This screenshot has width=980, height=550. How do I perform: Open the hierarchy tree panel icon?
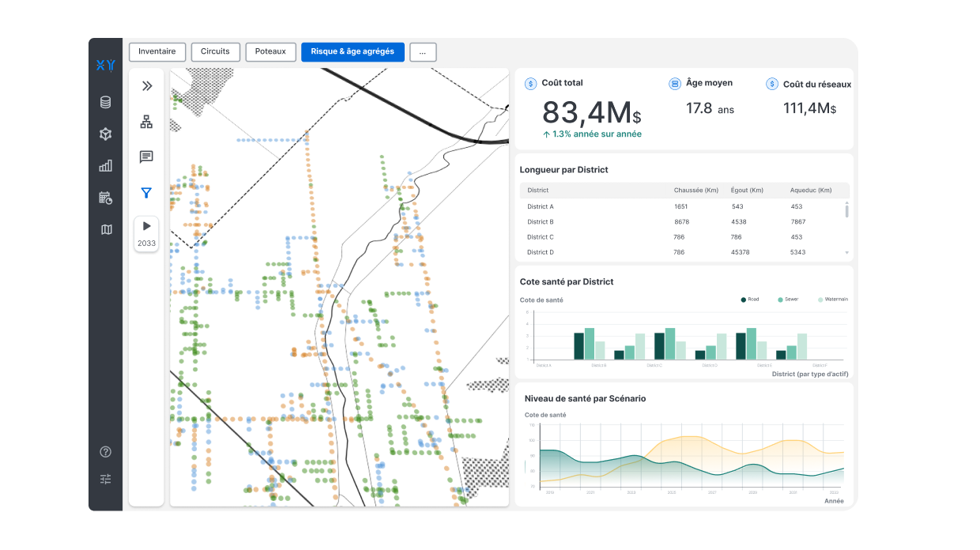point(146,122)
